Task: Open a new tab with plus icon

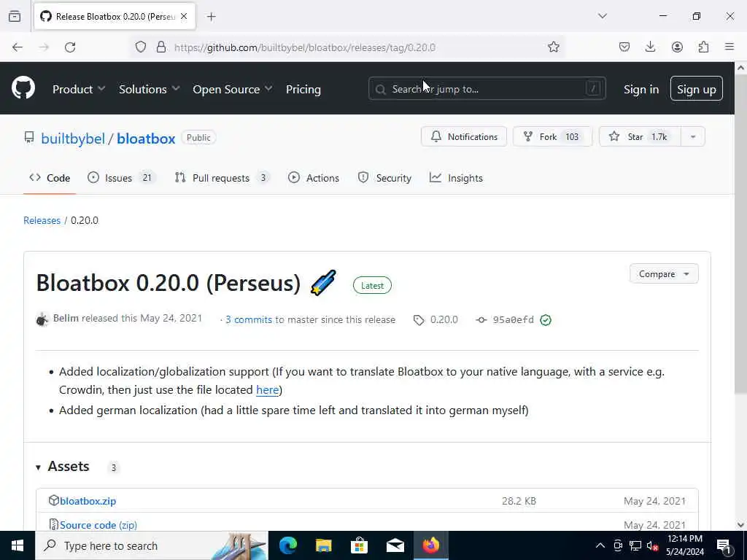Action: point(212,17)
